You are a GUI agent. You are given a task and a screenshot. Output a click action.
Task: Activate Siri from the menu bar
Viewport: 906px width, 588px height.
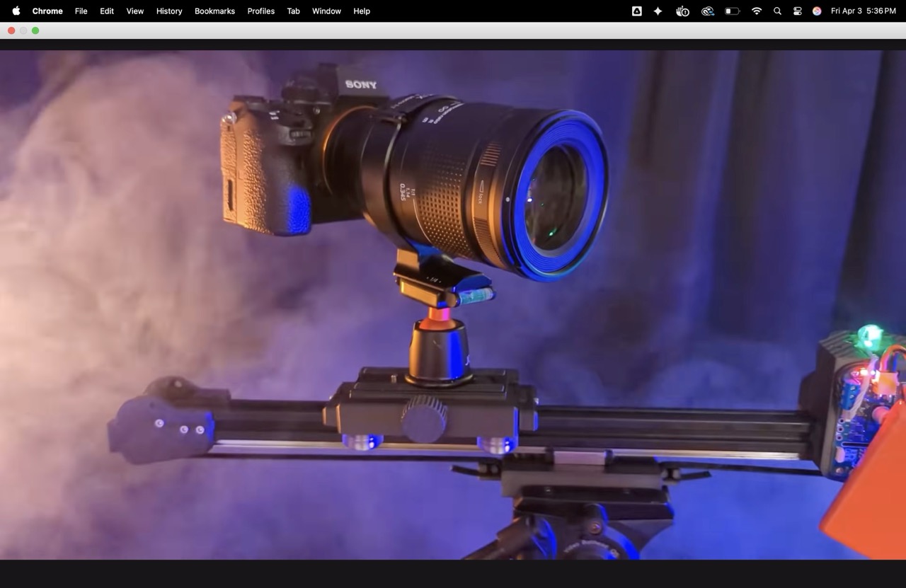817,11
